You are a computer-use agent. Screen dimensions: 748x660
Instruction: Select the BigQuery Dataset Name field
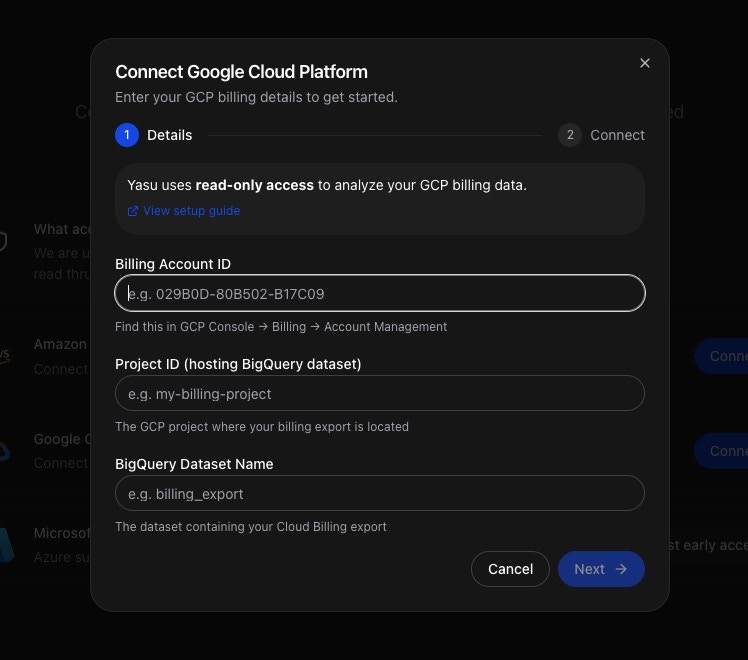pyautogui.click(x=380, y=493)
